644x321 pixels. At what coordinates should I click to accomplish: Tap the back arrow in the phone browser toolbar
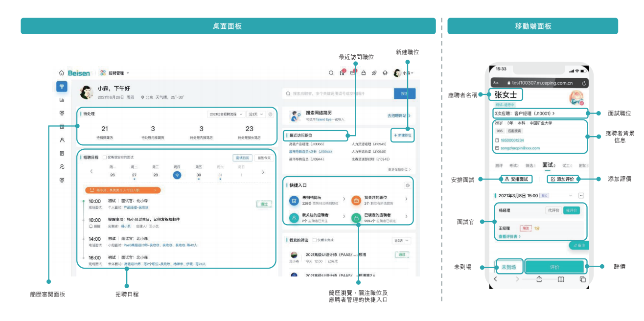[x=495, y=279]
